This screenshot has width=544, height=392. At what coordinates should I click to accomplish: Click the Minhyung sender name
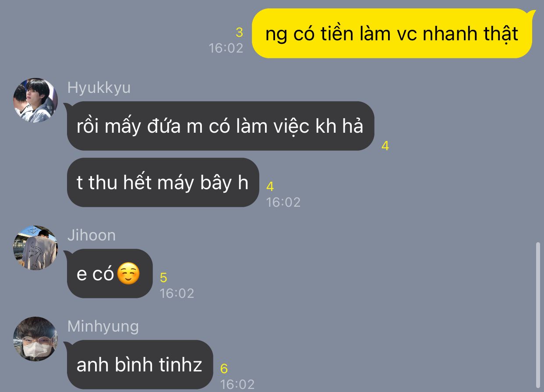[103, 326]
